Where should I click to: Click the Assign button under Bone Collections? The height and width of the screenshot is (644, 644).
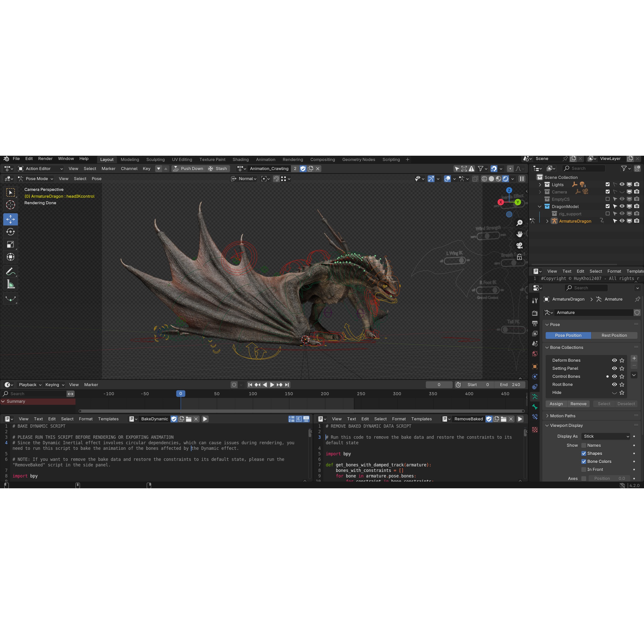point(556,404)
